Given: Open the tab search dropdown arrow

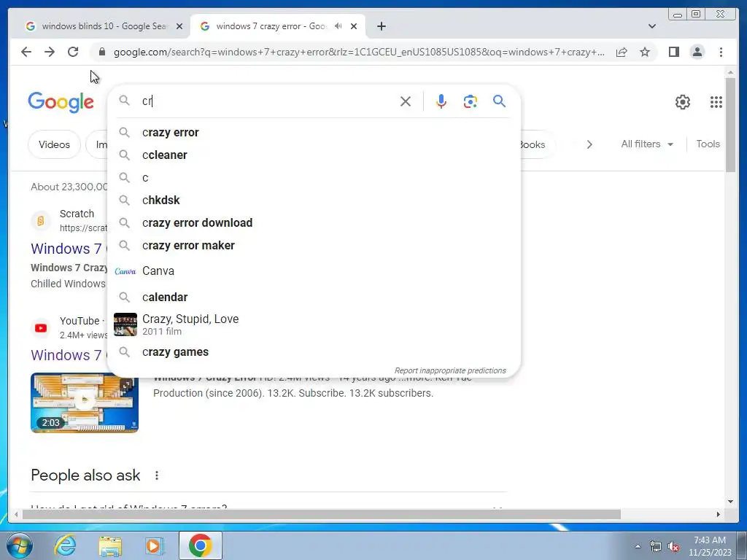Looking at the screenshot, I should pos(651,26).
